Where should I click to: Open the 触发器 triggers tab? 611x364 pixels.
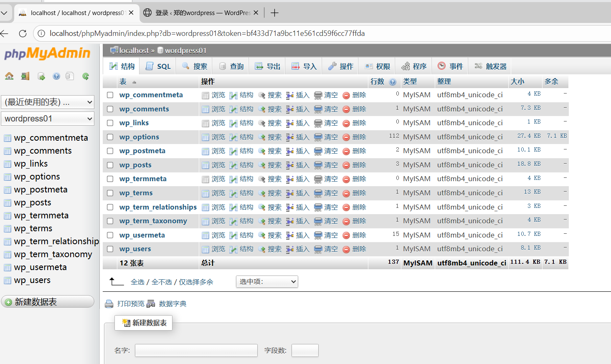pos(491,66)
